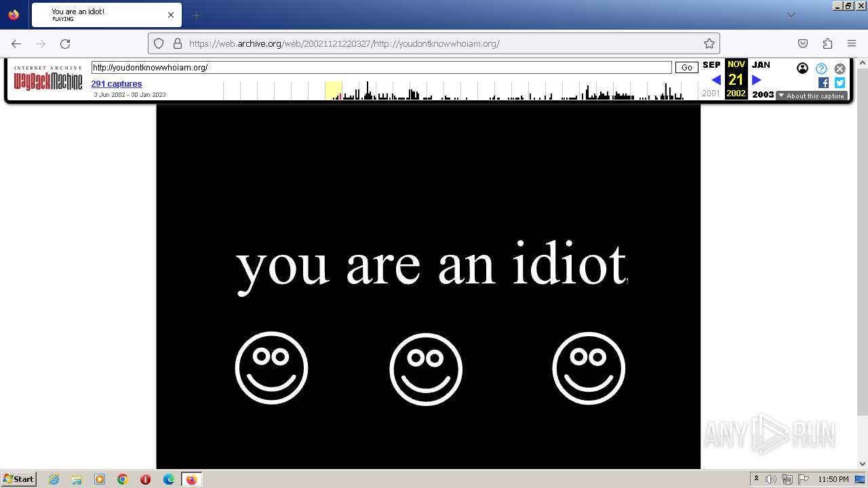Viewport: 868px width, 488px height.
Task: Click the Wayback URL input field
Action: click(x=381, y=67)
